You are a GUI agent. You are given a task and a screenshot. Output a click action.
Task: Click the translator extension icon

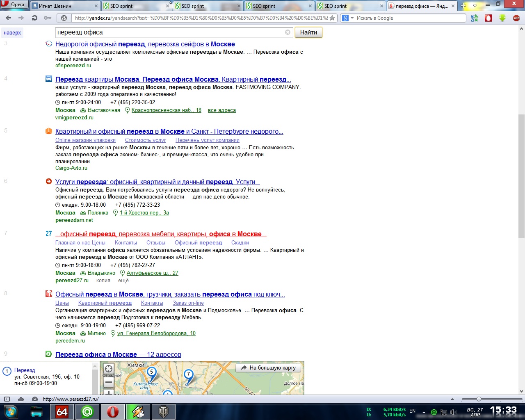(x=475, y=18)
